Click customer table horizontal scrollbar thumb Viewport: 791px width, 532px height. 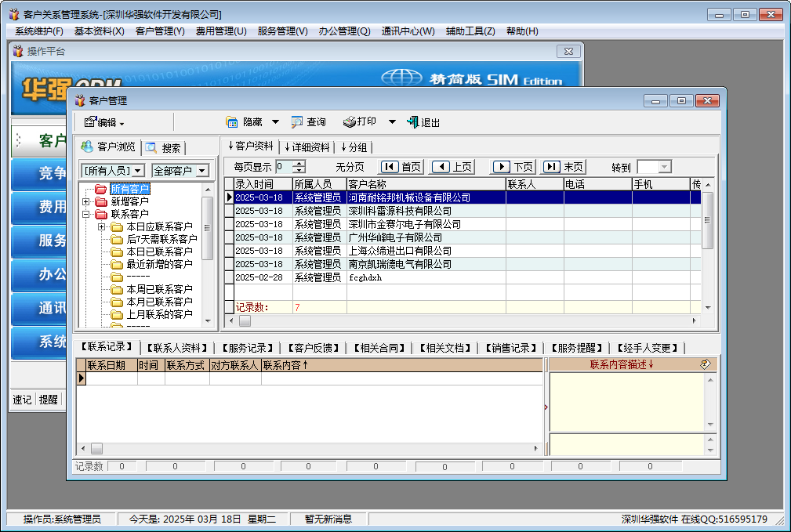click(x=245, y=320)
